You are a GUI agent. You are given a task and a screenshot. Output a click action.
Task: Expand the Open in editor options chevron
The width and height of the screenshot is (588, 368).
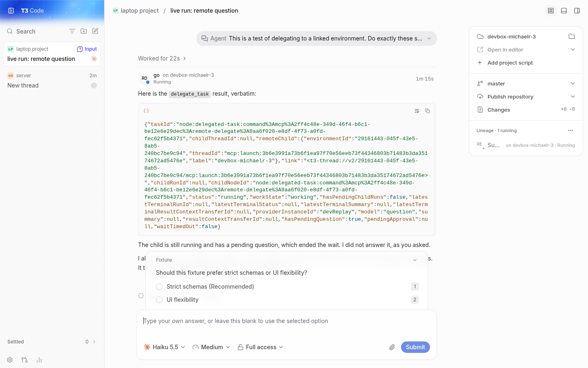pyautogui.click(x=573, y=49)
